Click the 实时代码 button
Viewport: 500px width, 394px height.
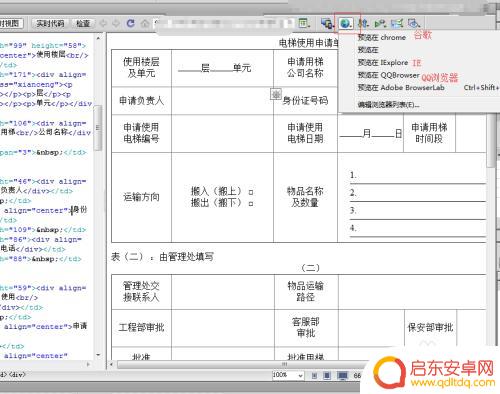(x=50, y=23)
